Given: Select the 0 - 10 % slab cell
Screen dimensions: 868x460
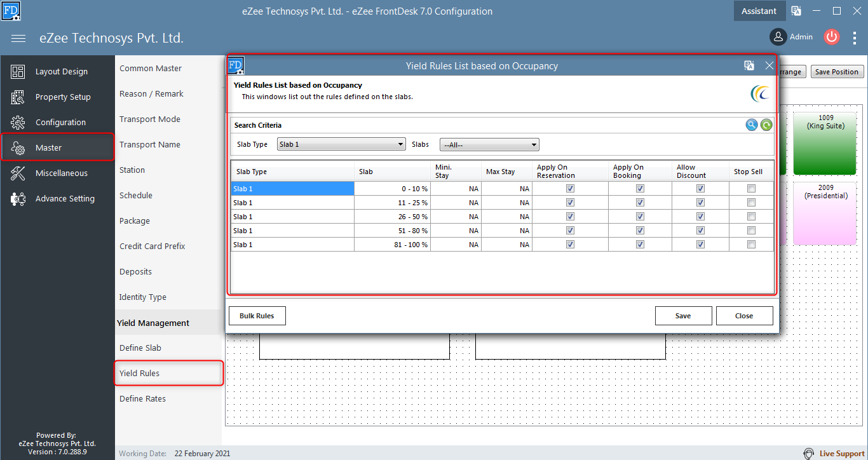Looking at the screenshot, I should pyautogui.click(x=392, y=189).
